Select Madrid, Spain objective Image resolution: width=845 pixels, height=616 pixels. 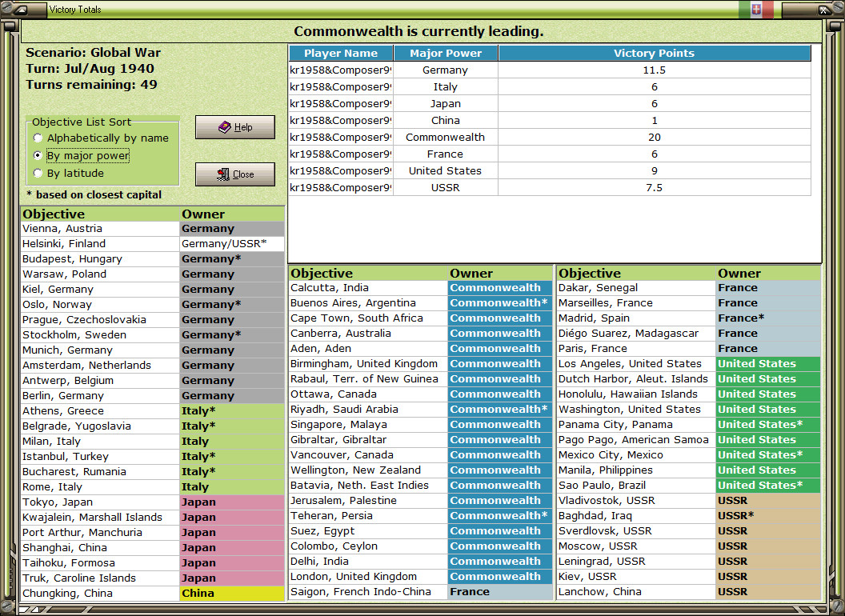coord(636,318)
